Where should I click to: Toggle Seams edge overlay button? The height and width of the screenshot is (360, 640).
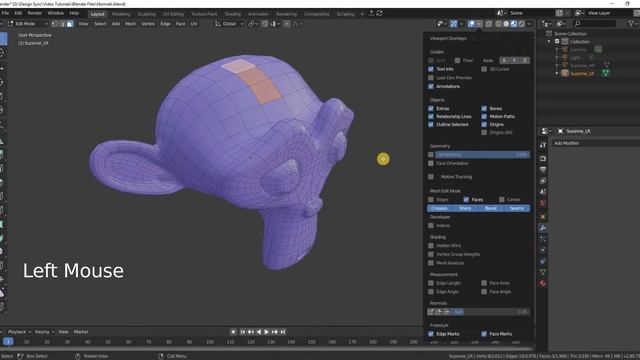point(517,209)
